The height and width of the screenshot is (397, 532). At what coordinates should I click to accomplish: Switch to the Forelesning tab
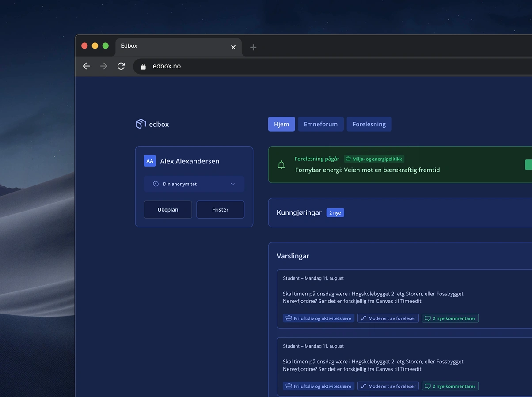point(369,124)
